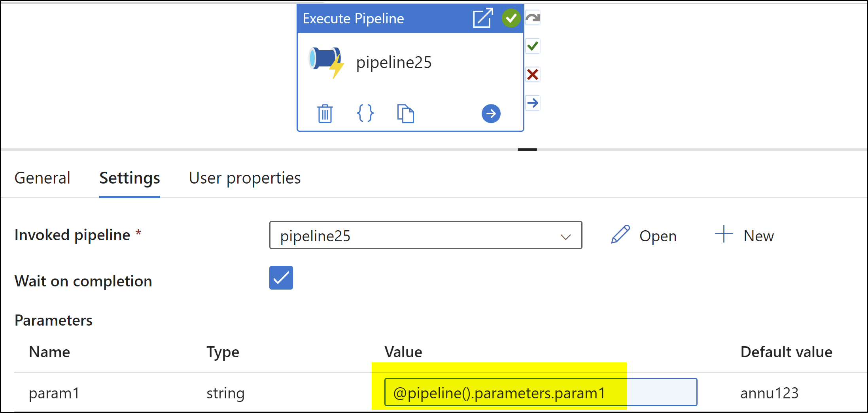
Task: Collapse the properties panel via the black handle
Action: coord(528,150)
